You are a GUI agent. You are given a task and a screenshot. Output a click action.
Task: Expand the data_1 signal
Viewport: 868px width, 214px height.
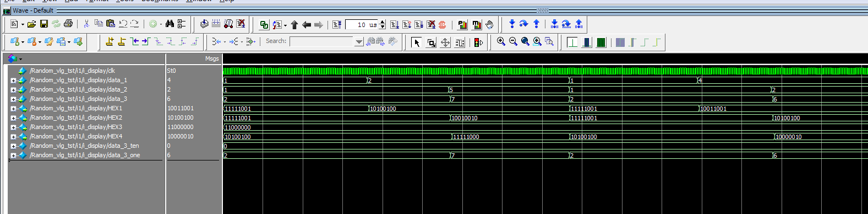click(13, 81)
